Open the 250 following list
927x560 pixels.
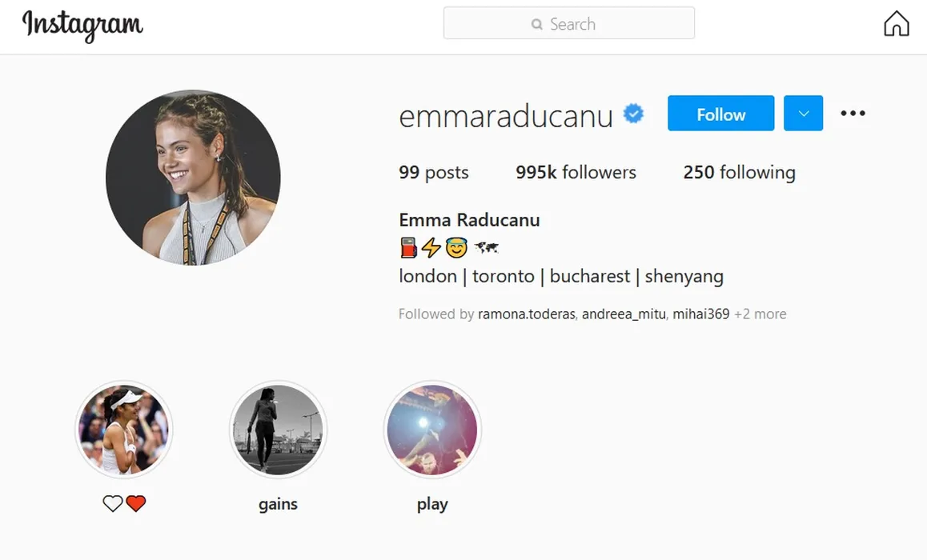[x=739, y=172]
